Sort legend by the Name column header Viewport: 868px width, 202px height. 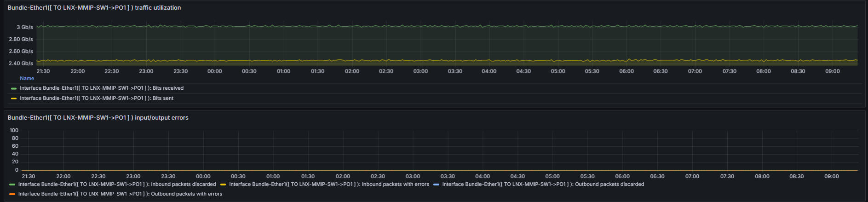pyautogui.click(x=27, y=78)
